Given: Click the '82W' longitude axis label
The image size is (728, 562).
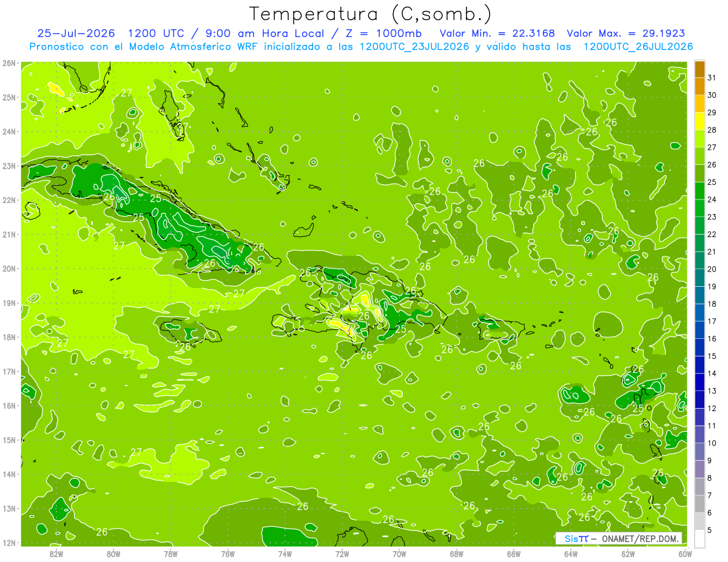Looking at the screenshot, I should pyautogui.click(x=56, y=554).
